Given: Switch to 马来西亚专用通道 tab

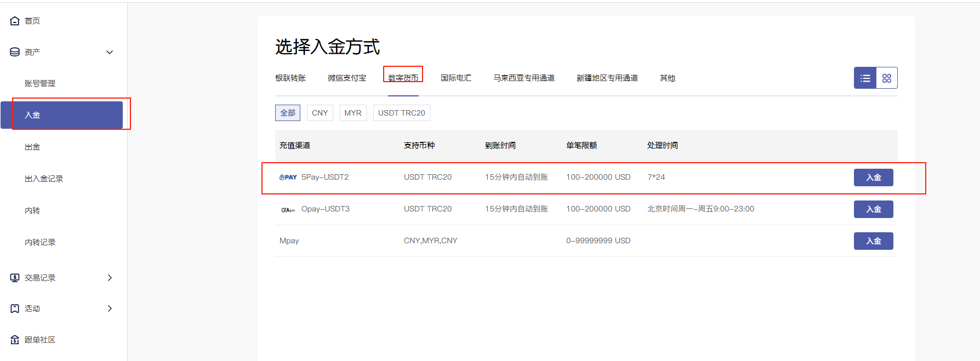Looking at the screenshot, I should 524,78.
